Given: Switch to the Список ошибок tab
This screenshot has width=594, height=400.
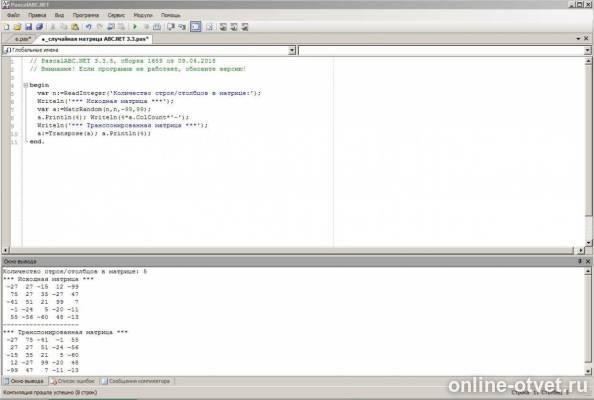Looking at the screenshot, I should click(73, 381).
